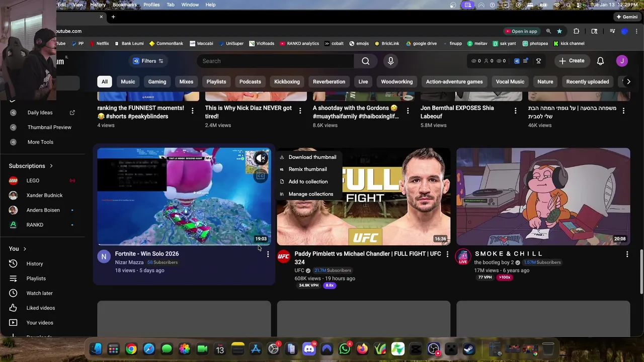Click the Create button
Image resolution: width=644 pixels, height=362 pixels.
coord(572,61)
